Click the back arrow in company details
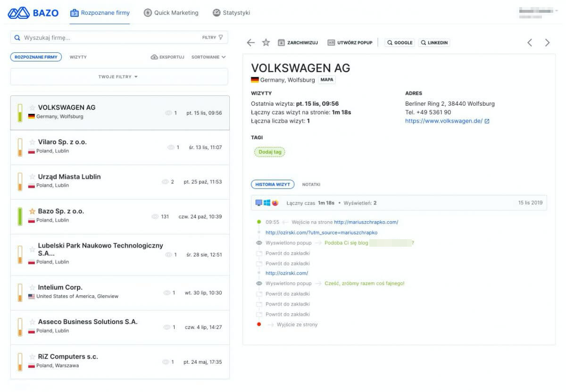Viewport: 566px width, 392px height. coord(250,43)
